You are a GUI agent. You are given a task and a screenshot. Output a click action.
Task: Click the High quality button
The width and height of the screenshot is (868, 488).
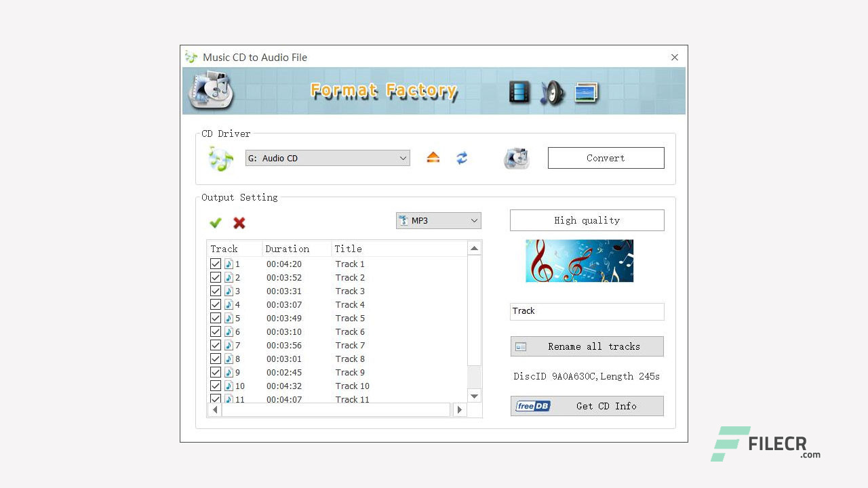(587, 220)
